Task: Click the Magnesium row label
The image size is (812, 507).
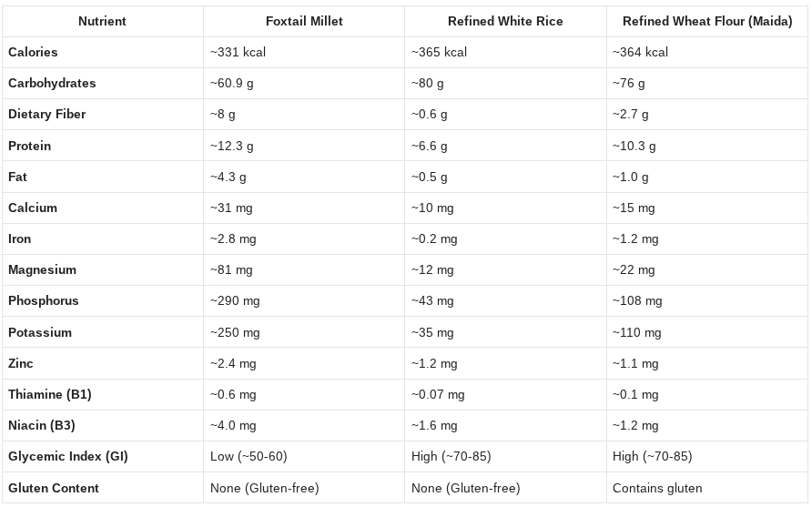Action: point(42,269)
